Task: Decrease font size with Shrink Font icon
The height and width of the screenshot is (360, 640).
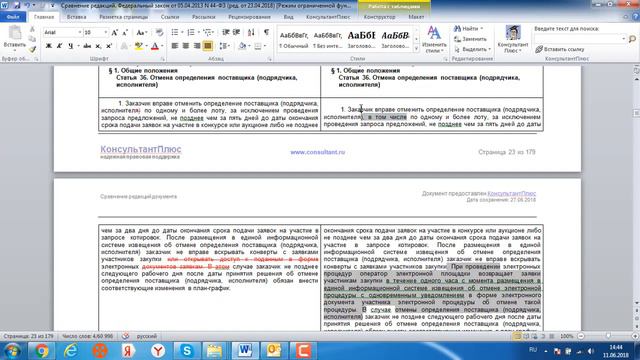Action: pyautogui.click(x=125, y=32)
